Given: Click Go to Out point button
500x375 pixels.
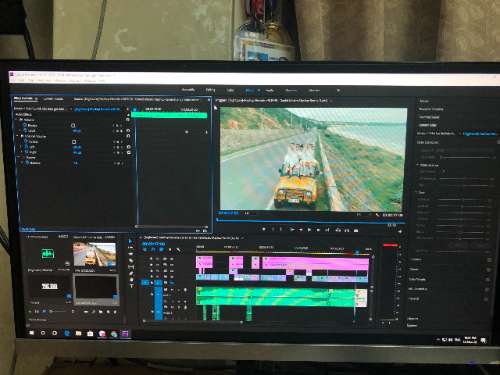Looking at the screenshot, I should (x=327, y=230).
